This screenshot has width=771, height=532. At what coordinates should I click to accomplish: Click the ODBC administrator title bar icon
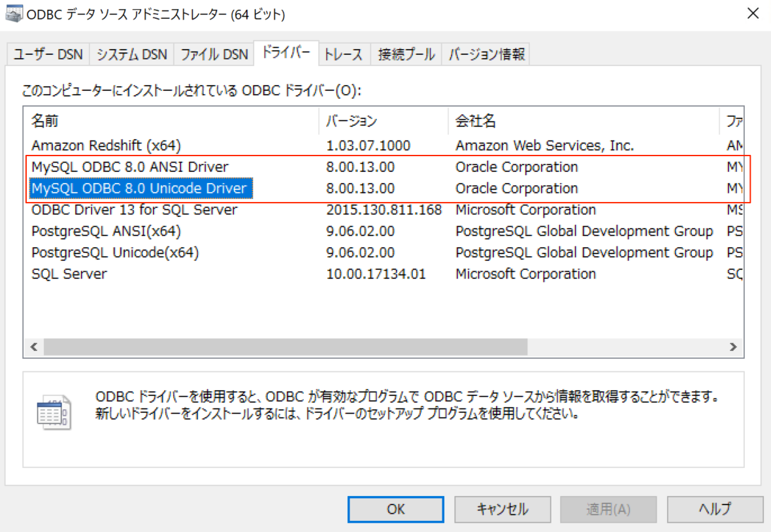click(14, 14)
